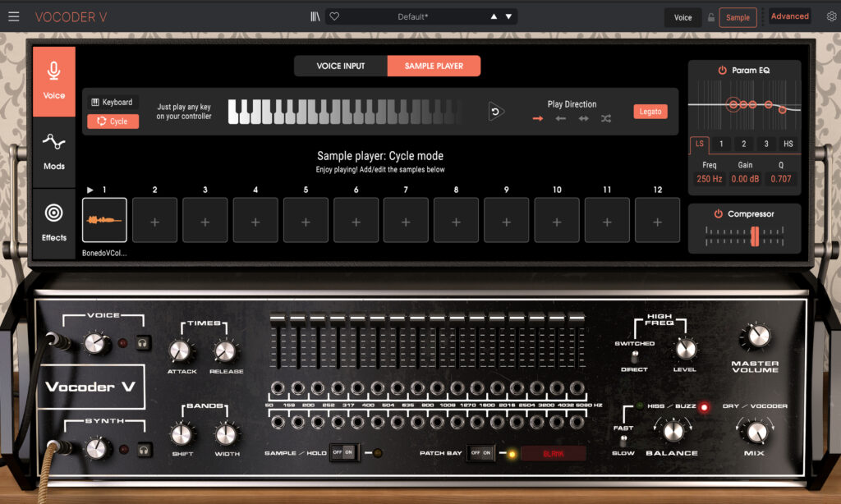Toggle the Voice headphone monitor button
Image resolution: width=841 pixels, height=504 pixels.
point(143,342)
